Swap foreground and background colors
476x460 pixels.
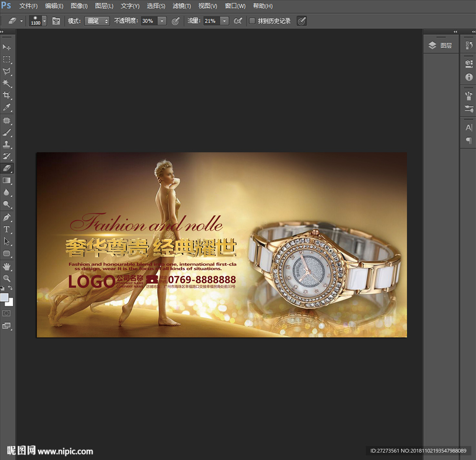(x=10, y=287)
